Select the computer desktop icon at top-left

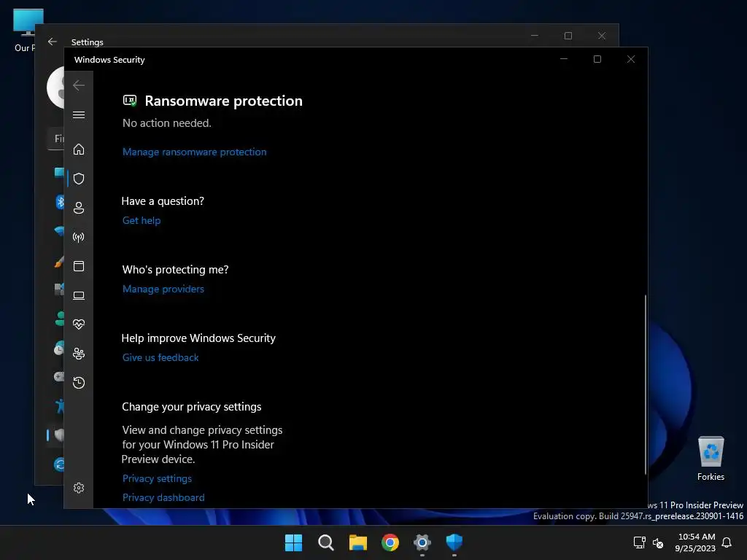point(25,29)
